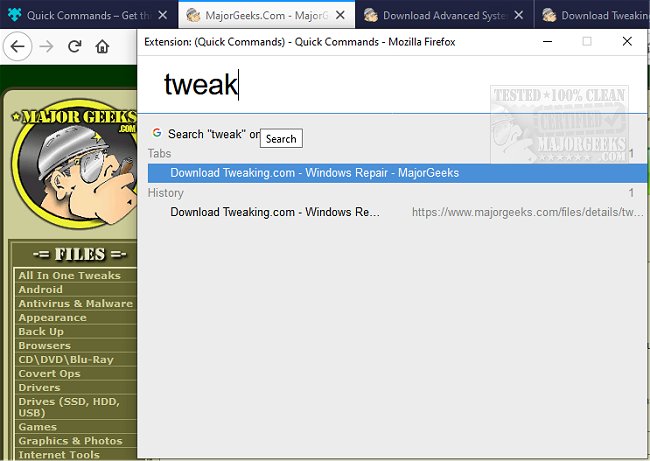Close the Download Advanced System tab
The image size is (650, 461).
coord(519,15)
